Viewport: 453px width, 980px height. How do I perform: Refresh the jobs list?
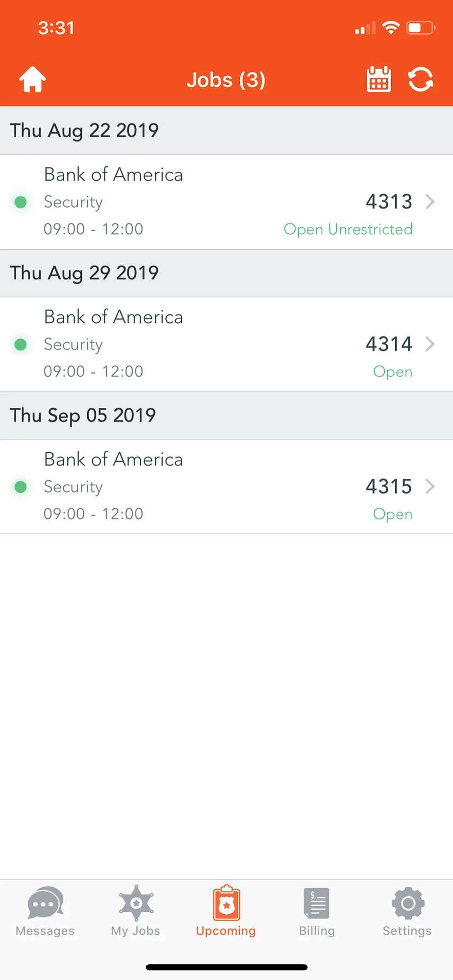(x=421, y=79)
